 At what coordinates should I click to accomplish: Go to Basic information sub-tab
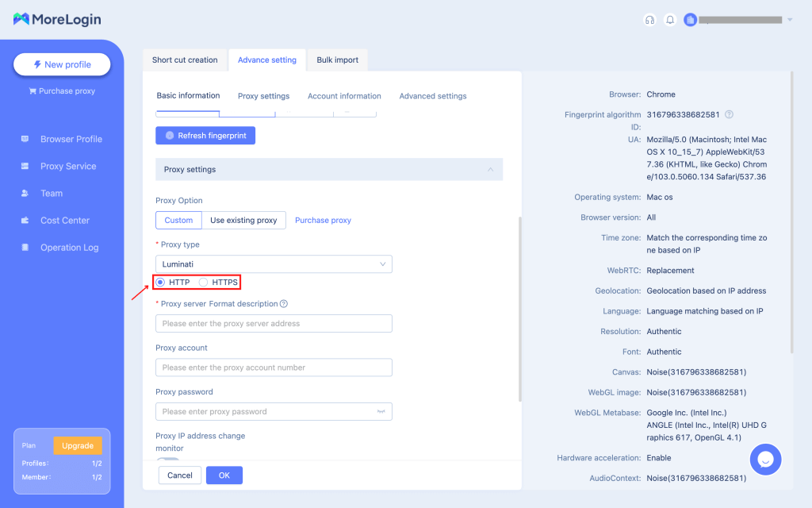188,96
